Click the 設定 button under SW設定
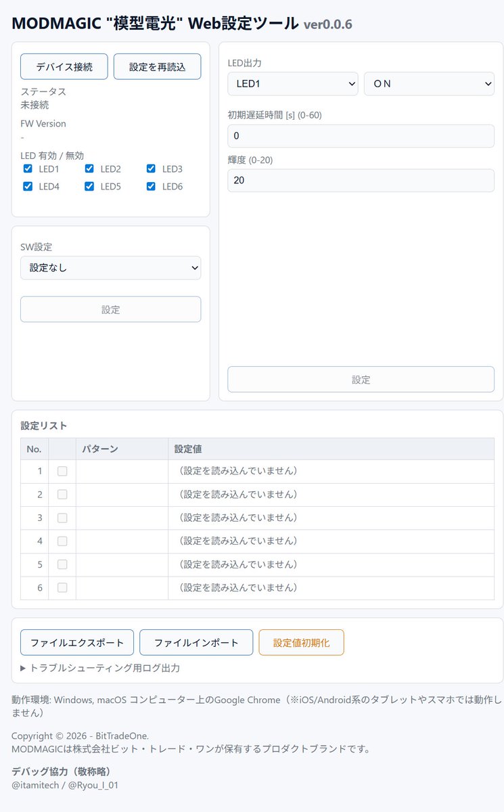 (111, 309)
